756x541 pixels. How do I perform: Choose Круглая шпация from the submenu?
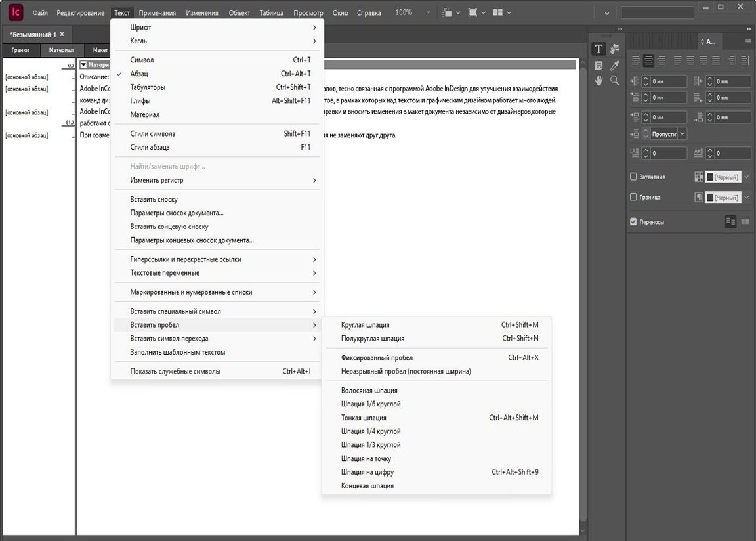pos(365,324)
